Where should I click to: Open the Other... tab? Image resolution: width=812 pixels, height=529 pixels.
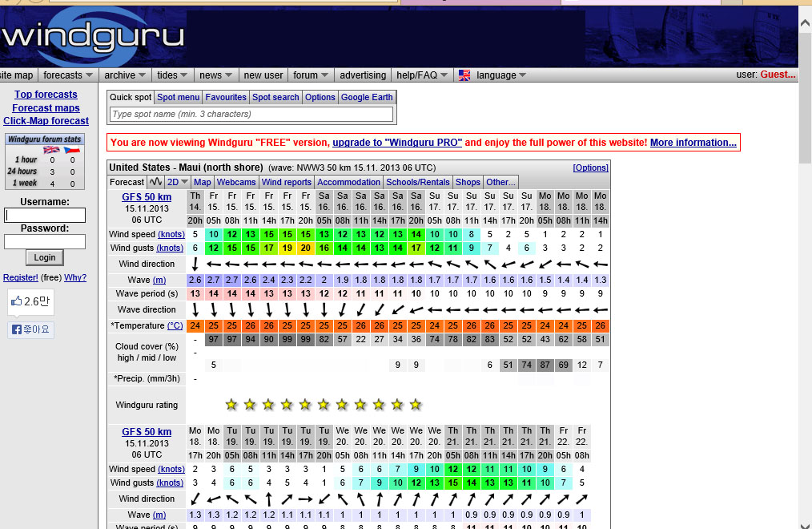tap(500, 182)
